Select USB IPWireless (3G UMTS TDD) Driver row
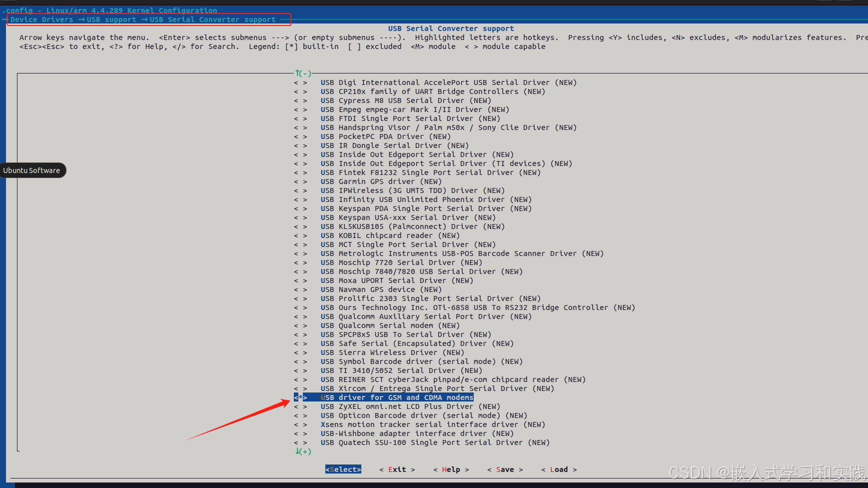Viewport: 868px width, 488px height. point(399,190)
